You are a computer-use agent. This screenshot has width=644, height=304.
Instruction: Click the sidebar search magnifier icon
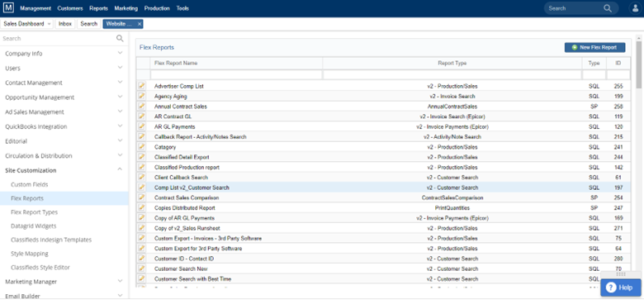coord(120,38)
